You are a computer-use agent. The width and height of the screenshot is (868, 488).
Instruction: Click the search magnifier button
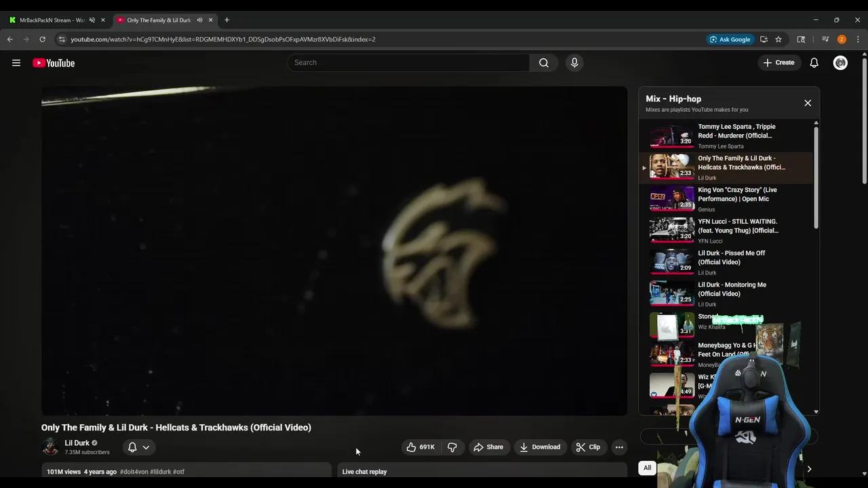pyautogui.click(x=544, y=63)
